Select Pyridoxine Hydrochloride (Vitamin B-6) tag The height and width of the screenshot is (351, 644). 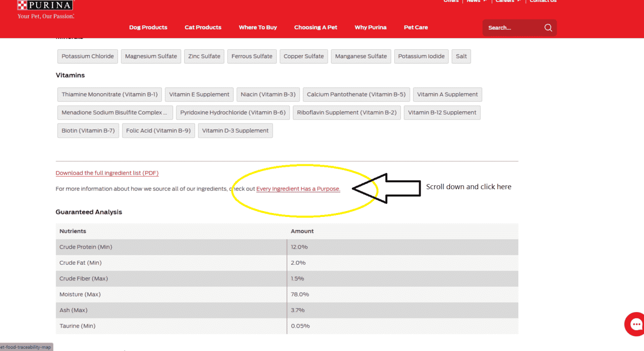pyautogui.click(x=233, y=113)
